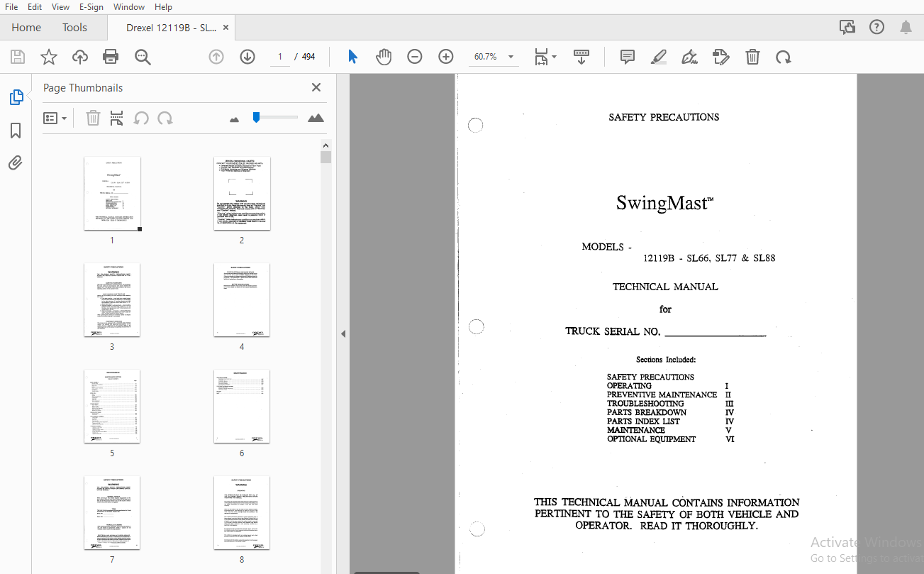Select the page 5 thumbnail
This screenshot has height=574, width=924.
[x=112, y=407]
